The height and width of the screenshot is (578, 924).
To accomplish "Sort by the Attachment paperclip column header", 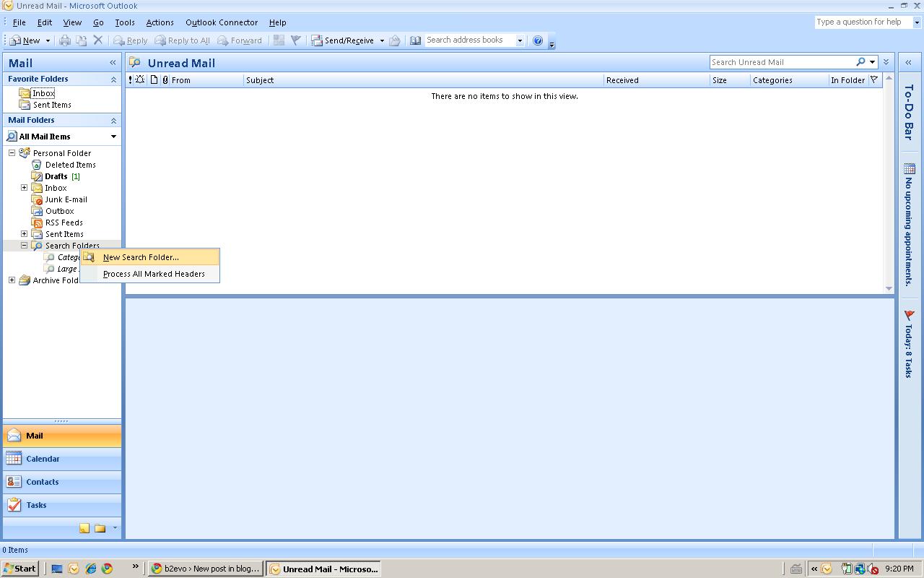I will (165, 80).
